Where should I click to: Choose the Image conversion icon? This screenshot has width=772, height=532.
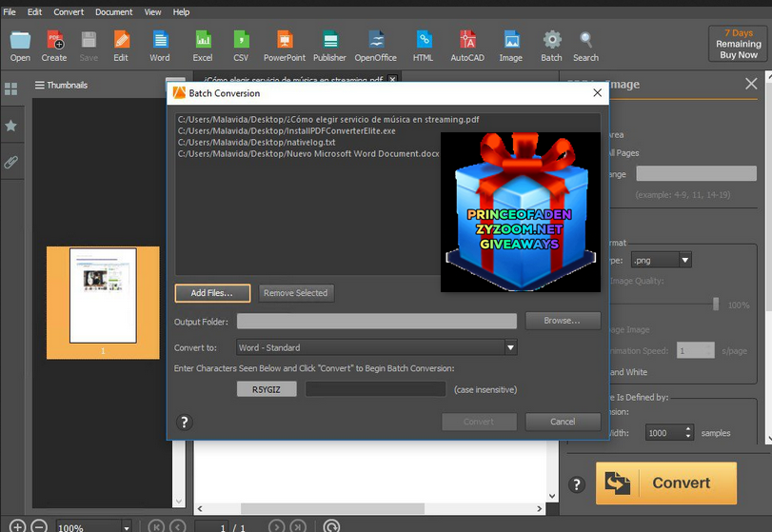tap(511, 47)
